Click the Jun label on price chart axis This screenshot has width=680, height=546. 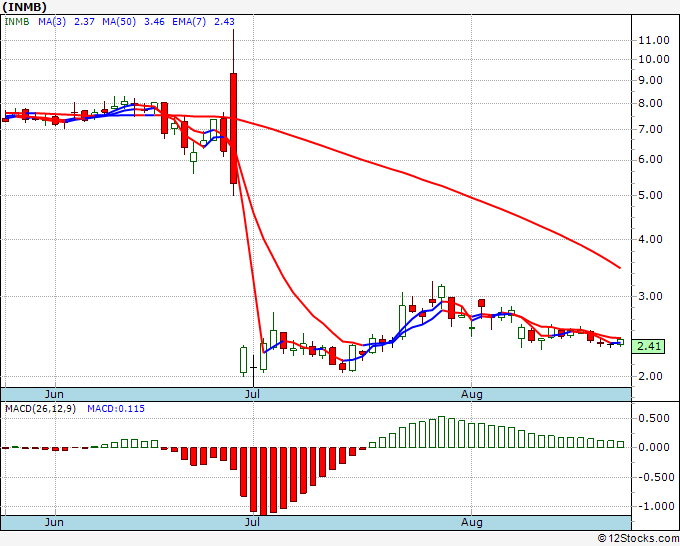54,394
